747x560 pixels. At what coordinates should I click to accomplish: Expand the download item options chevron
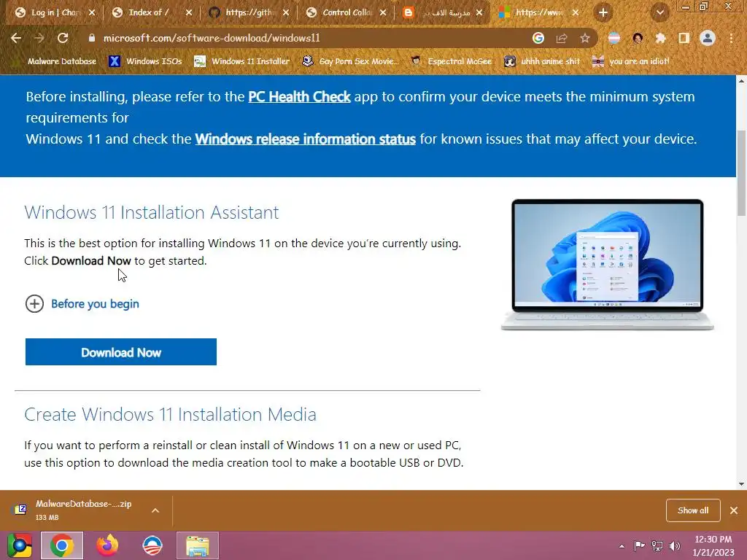(155, 510)
